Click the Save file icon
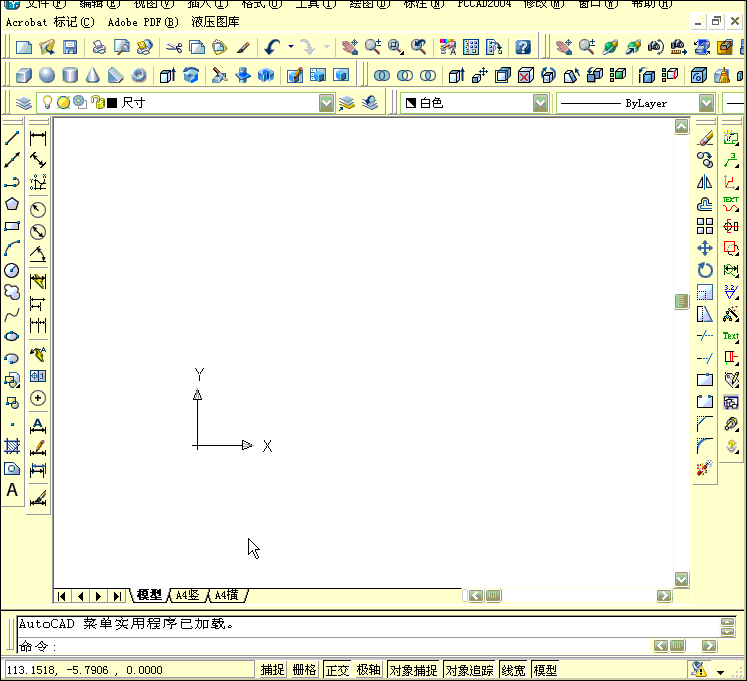This screenshot has height=681, width=747. tap(70, 47)
